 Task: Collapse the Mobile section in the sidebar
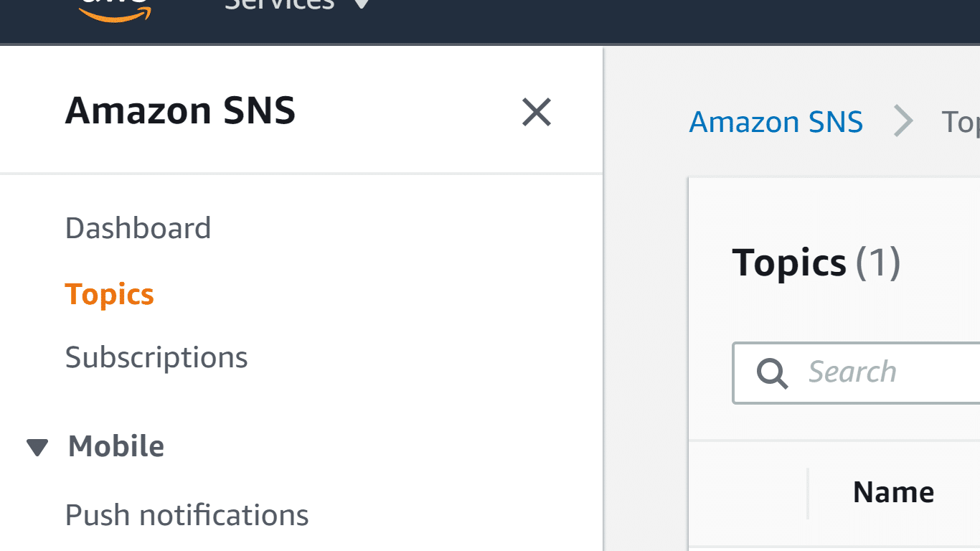point(39,446)
